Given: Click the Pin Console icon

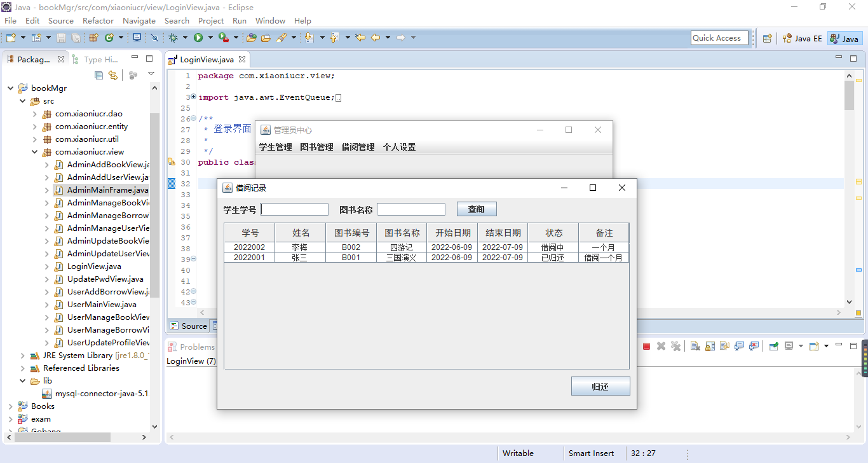Looking at the screenshot, I should click(773, 346).
